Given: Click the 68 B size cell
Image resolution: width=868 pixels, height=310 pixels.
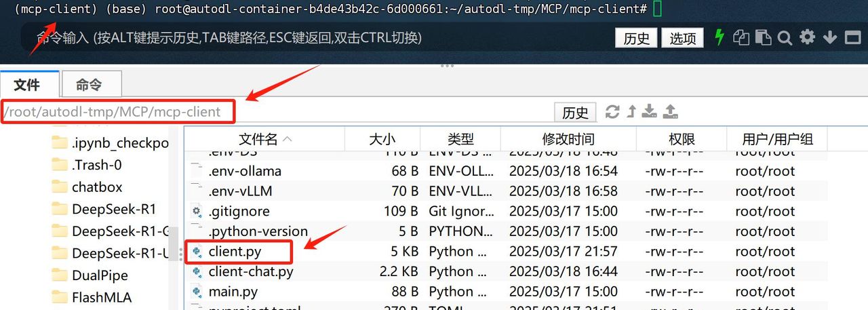Looking at the screenshot, I should [x=405, y=170].
